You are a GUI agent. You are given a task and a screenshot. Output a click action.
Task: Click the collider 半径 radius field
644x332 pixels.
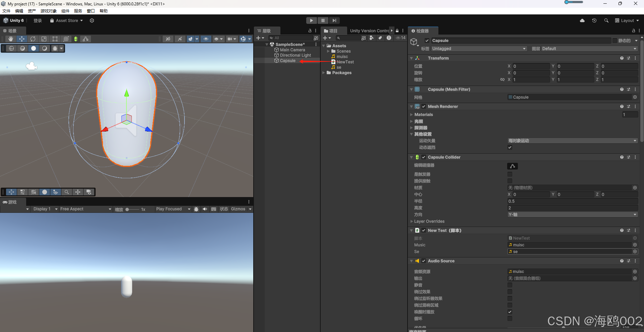coord(573,201)
